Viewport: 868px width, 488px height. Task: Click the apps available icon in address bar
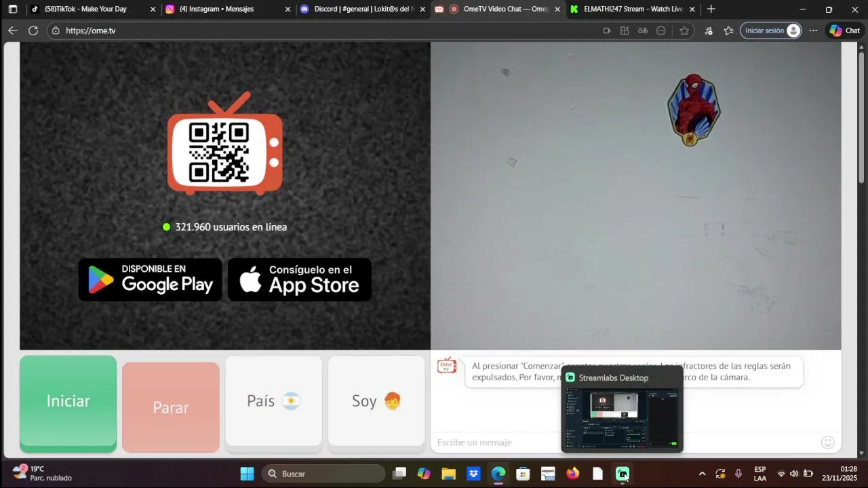[625, 30]
